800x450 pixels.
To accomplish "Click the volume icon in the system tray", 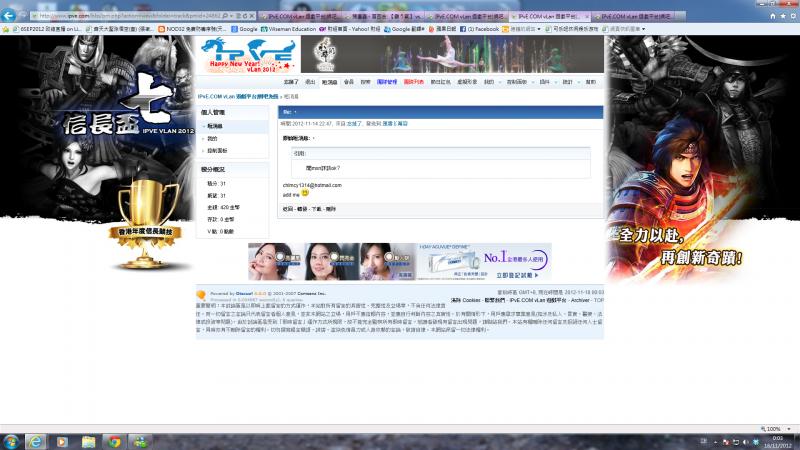I will click(x=745, y=442).
